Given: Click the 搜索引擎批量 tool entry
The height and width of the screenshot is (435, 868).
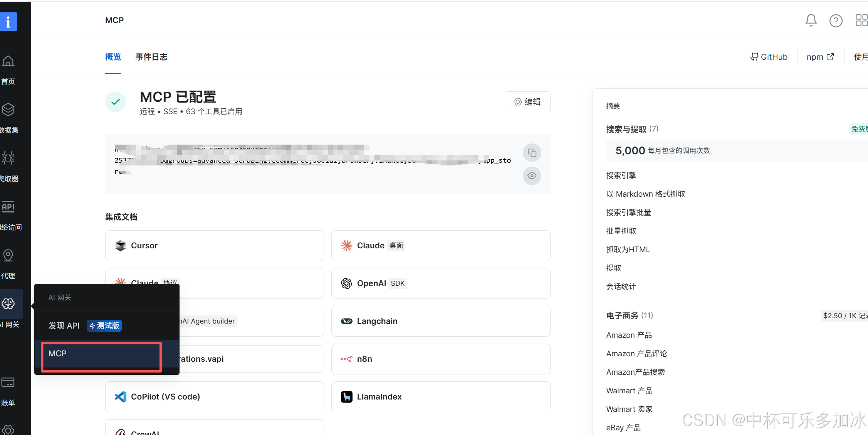Looking at the screenshot, I should point(629,212).
